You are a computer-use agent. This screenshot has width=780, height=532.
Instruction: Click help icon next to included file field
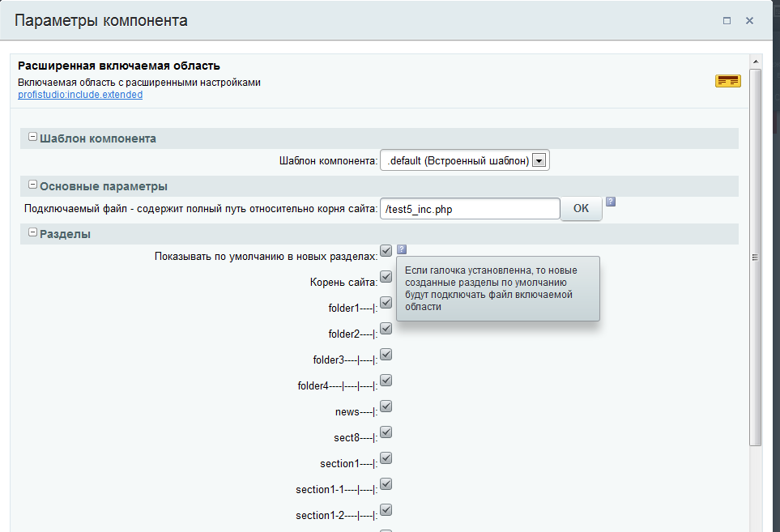click(611, 202)
